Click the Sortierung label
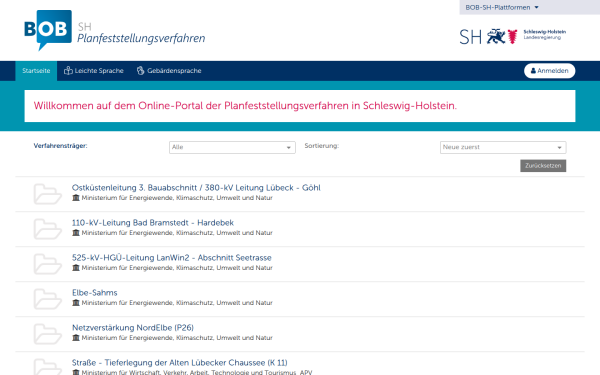 pos(321,146)
